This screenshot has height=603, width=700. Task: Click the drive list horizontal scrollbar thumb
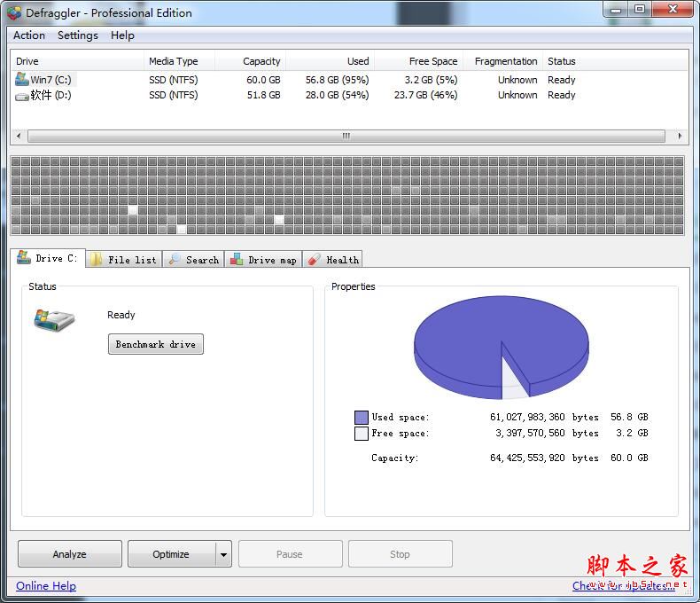click(x=346, y=136)
